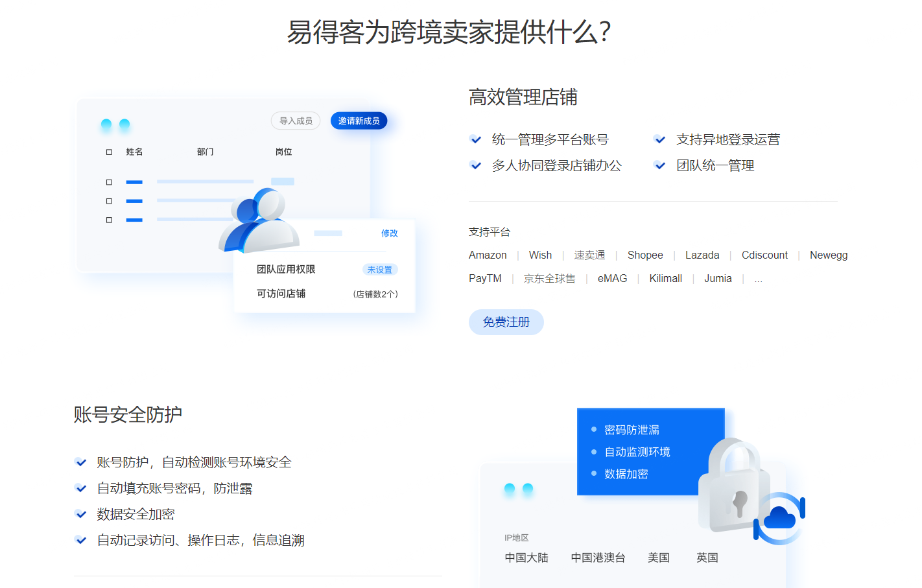Click the 部门 column header
The image size is (922, 588).
[205, 152]
